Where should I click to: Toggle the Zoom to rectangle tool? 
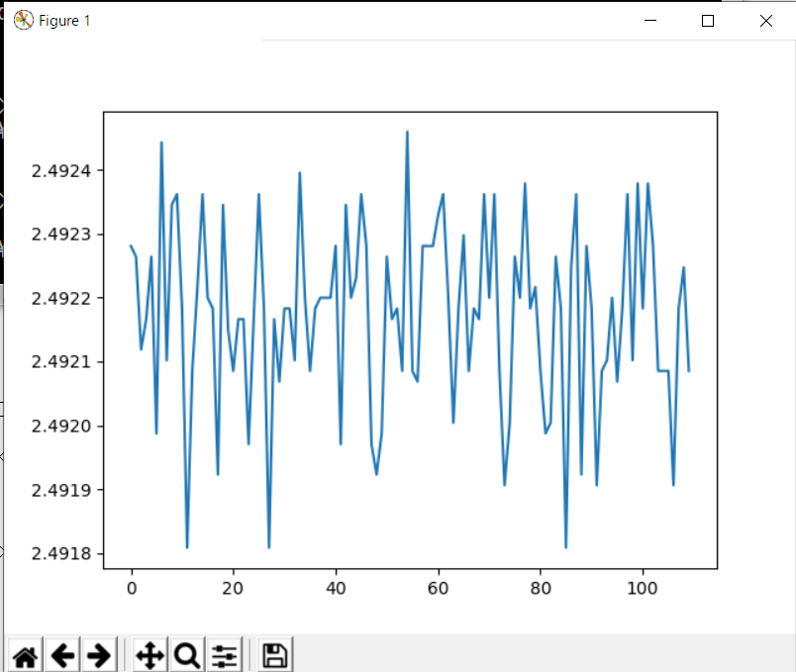186,655
